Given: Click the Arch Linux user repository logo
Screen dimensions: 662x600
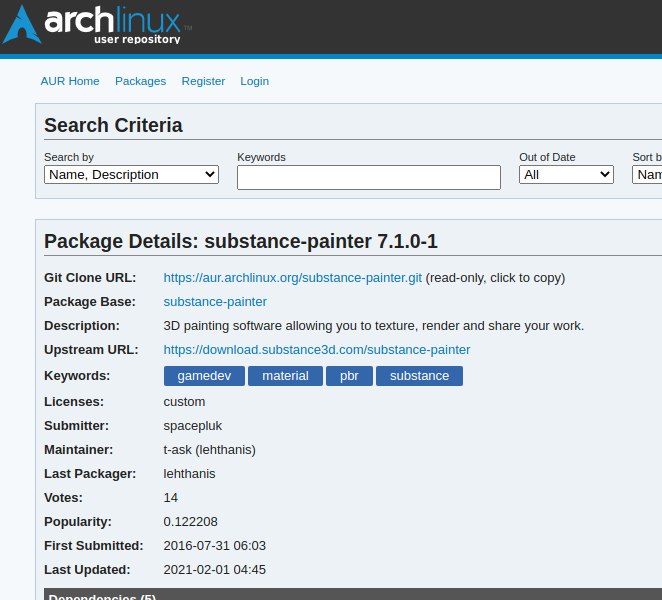Looking at the screenshot, I should point(97,24).
